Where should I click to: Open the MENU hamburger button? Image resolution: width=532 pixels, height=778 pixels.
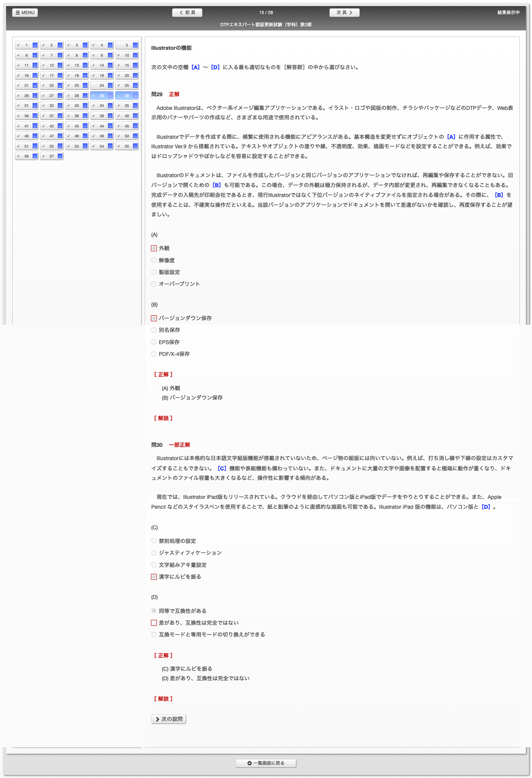point(25,13)
